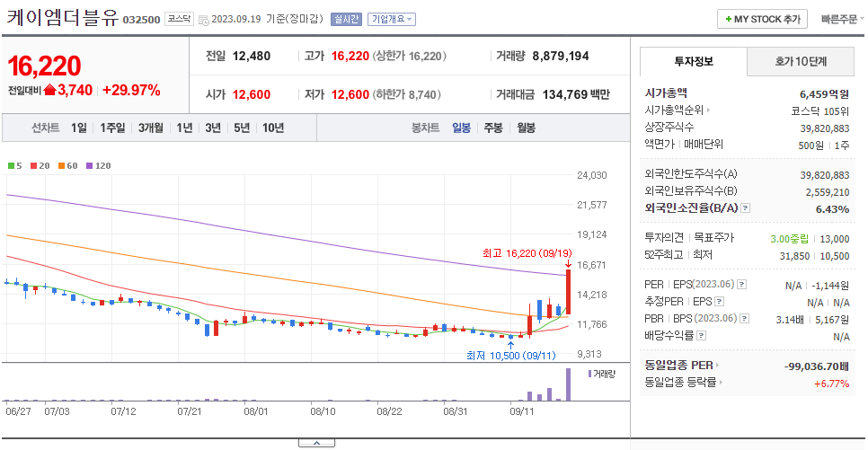The image size is (868, 450).
Task: Select the 1년 line chart period
Action: [x=184, y=128]
